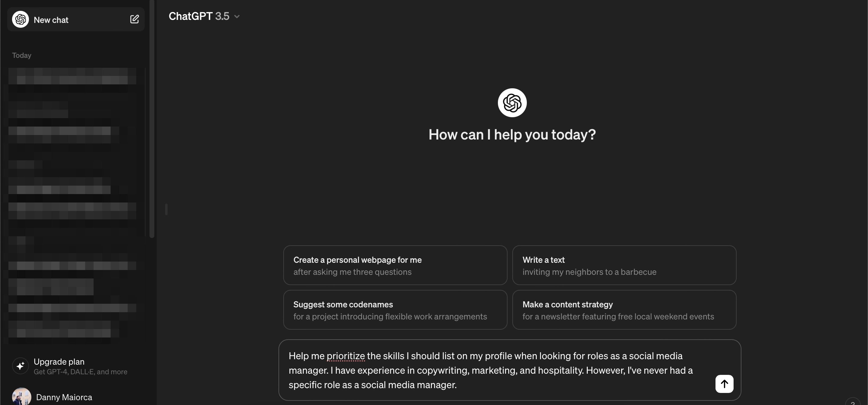Open the ChatGPT 3.5 model dropdown
This screenshot has height=405, width=868.
204,16
